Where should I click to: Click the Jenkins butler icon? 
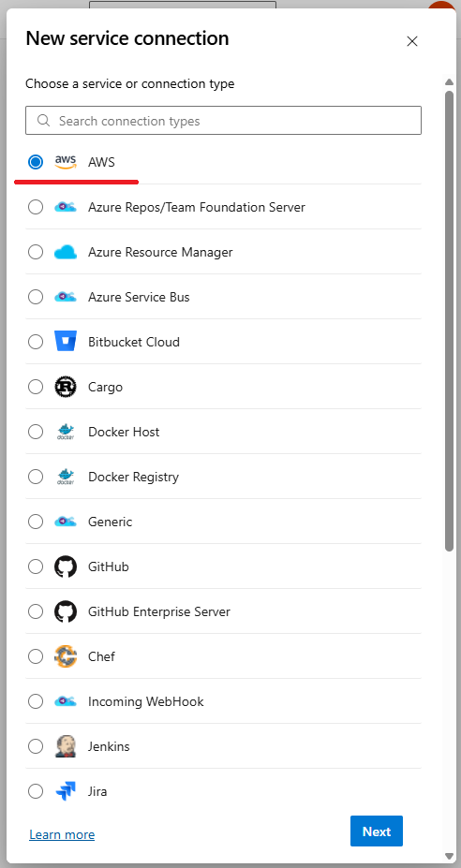pyautogui.click(x=66, y=746)
